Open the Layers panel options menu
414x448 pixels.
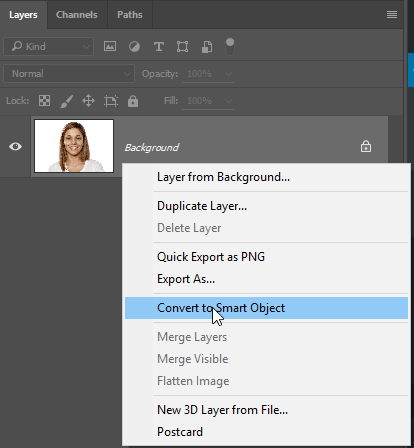click(x=392, y=15)
